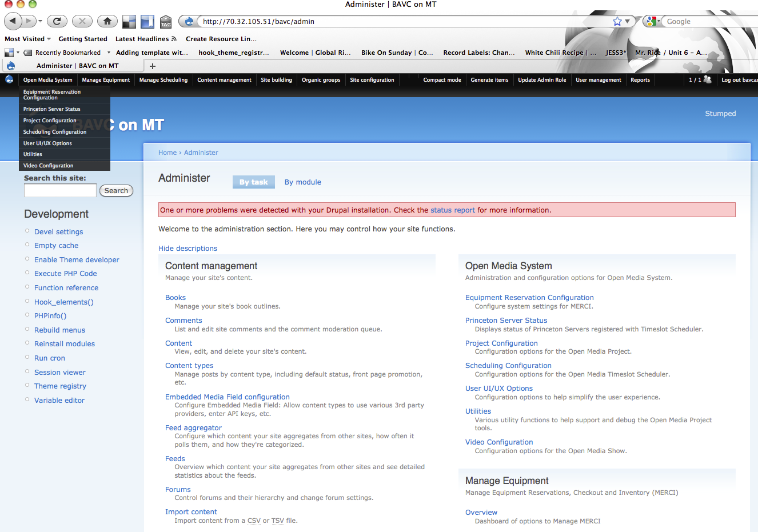Select User UI/UX Options in dropdown menu
This screenshot has width=758, height=532.
tap(65, 143)
